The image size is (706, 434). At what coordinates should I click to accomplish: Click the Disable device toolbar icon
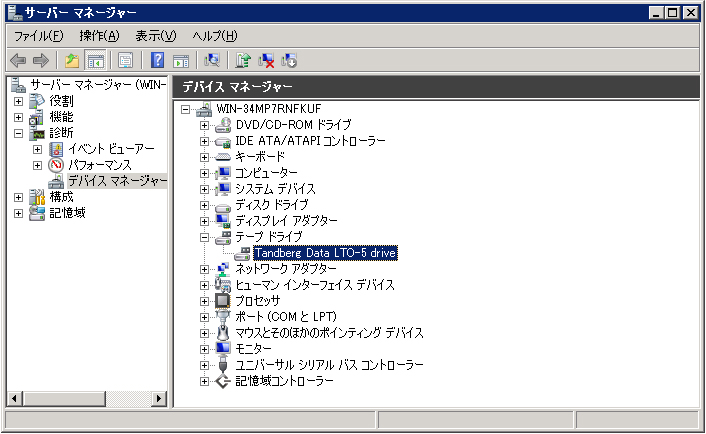(289, 60)
